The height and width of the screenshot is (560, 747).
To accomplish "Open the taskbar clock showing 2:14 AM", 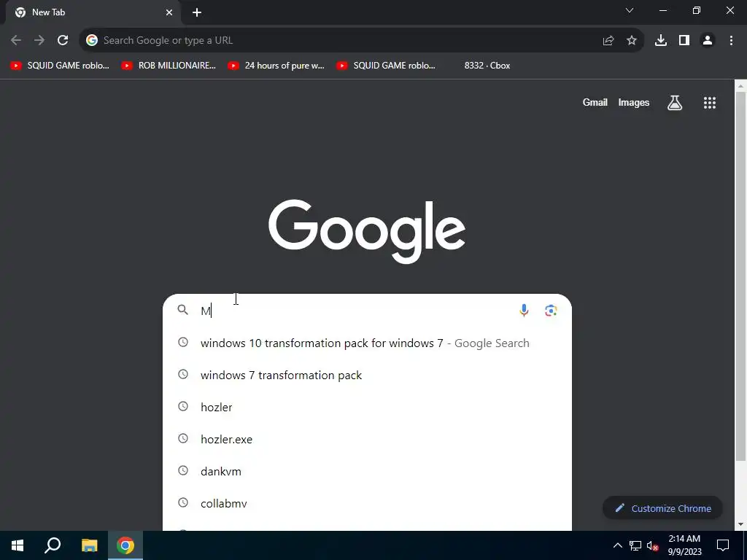I will click(684, 545).
